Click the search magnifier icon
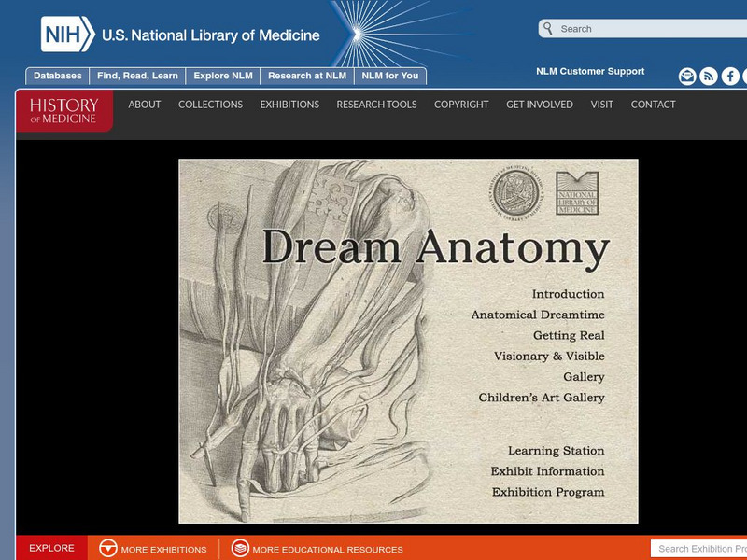747x560 pixels. [548, 29]
